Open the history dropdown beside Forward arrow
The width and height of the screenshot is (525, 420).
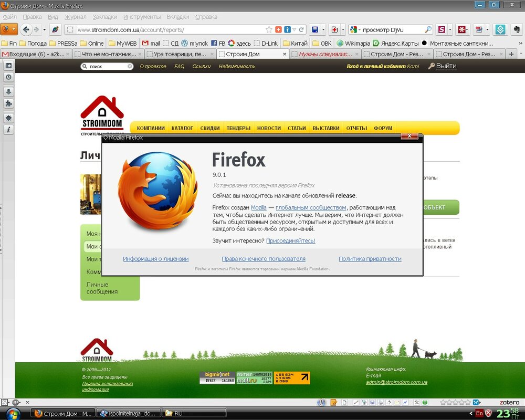point(44,30)
